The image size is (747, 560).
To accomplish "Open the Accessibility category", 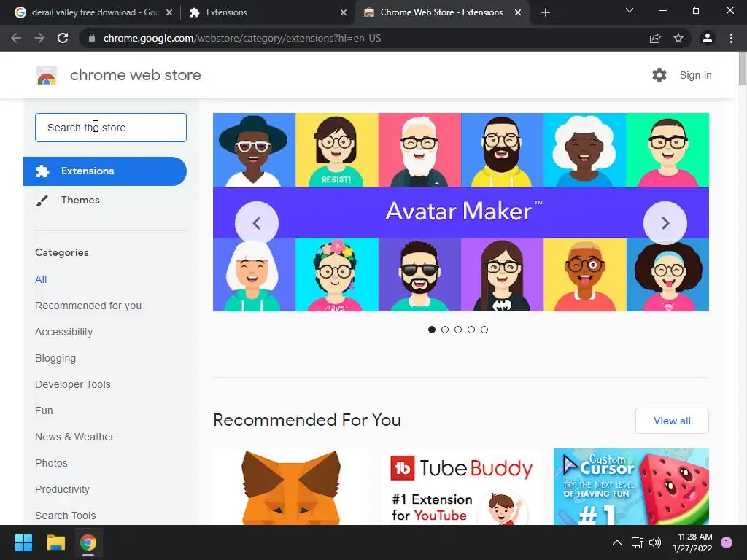I will (x=64, y=332).
